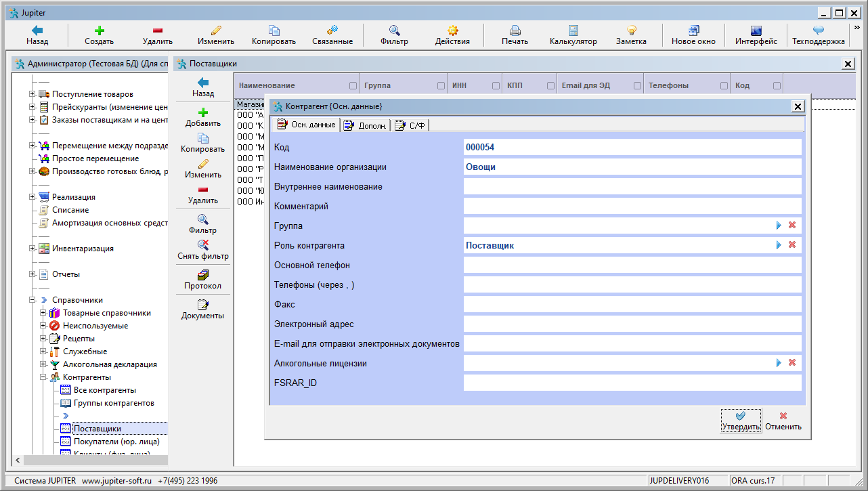Toggle the Наименование column checkbox
Screen dimensions: 868x491
pyautogui.click(x=353, y=86)
